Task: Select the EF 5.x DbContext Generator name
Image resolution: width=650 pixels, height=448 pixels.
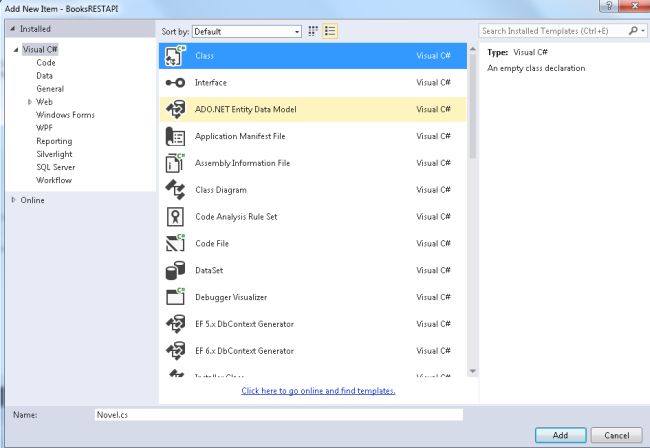Action: (x=245, y=324)
